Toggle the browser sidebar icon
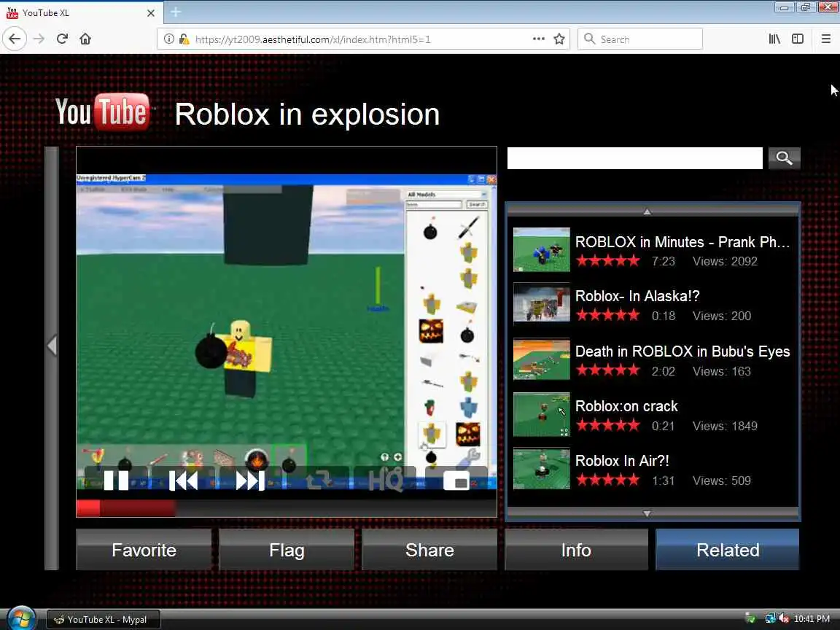Screen dimensions: 840x630 (x=798, y=39)
